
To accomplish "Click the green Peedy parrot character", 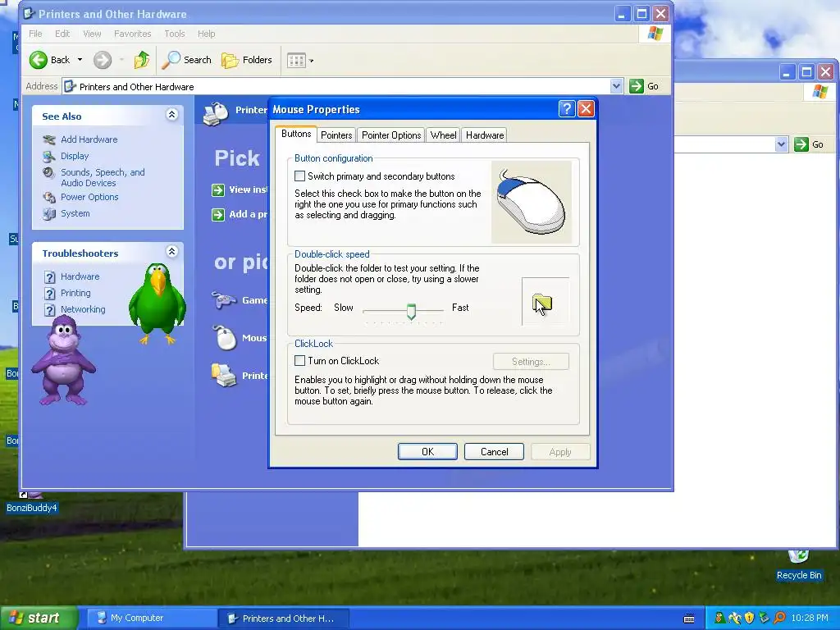I will click(x=157, y=303).
